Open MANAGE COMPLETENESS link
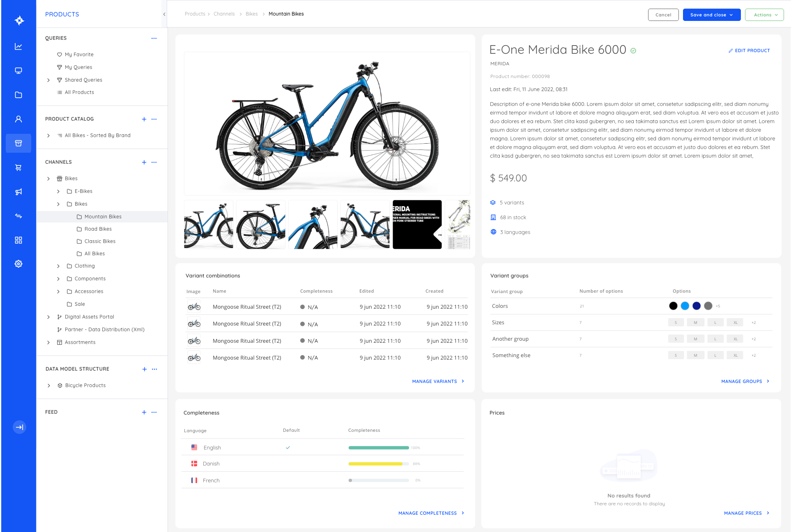The image size is (791, 532). pos(431,513)
